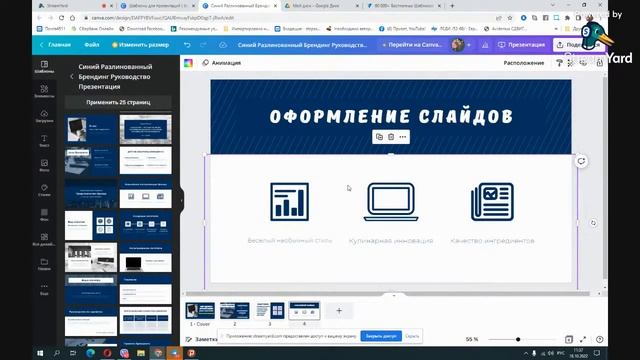640x360 pixels.
Task: Click the user avatar in top bar
Action: pos(457,45)
